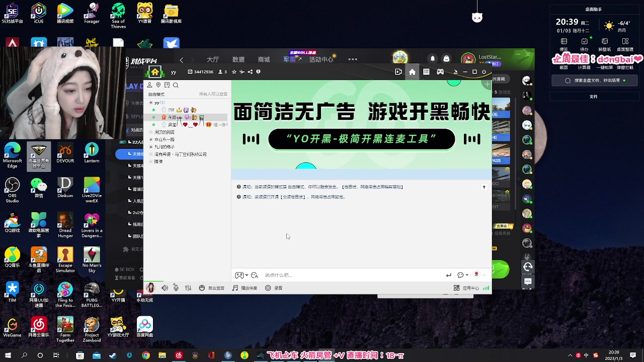Open 便签 notes in desktop assistant widget
This screenshot has height=362, width=644.
pyautogui.click(x=564, y=44)
